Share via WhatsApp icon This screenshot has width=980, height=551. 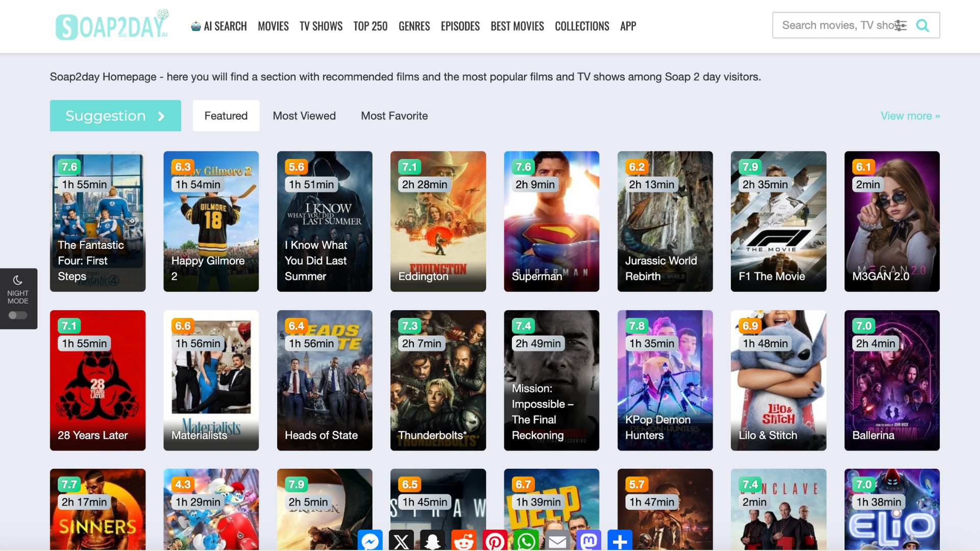[526, 541]
